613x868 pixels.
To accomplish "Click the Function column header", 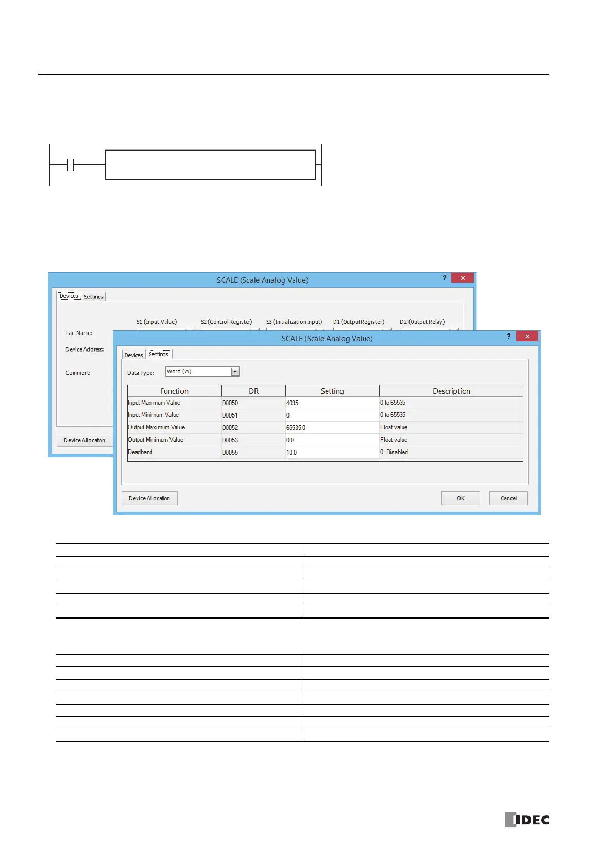I will (x=175, y=391).
